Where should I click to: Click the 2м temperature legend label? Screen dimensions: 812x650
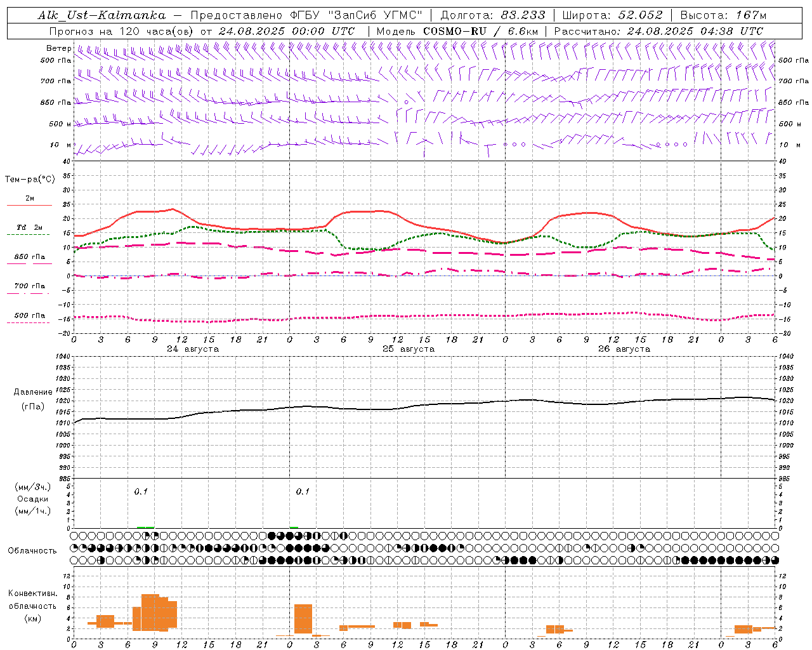click(30, 198)
